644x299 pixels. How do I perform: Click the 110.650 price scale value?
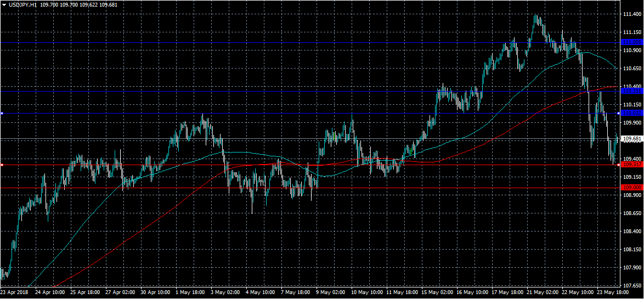(x=632, y=68)
